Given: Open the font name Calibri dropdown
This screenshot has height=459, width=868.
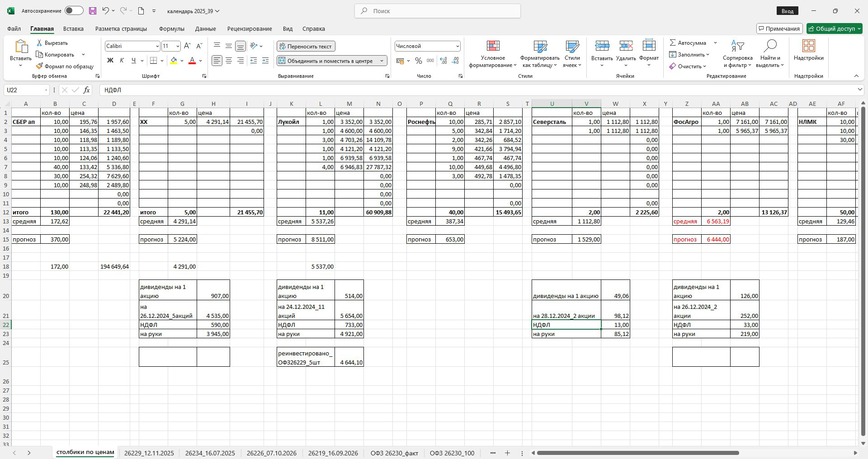Looking at the screenshot, I should [x=157, y=46].
